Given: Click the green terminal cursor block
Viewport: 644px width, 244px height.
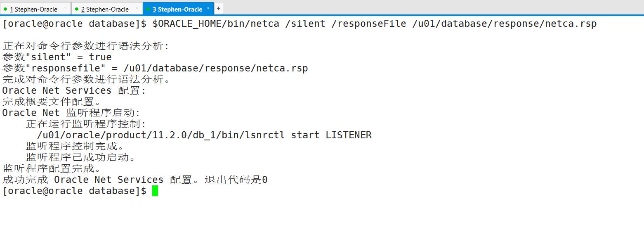Looking at the screenshot, I should (156, 191).
